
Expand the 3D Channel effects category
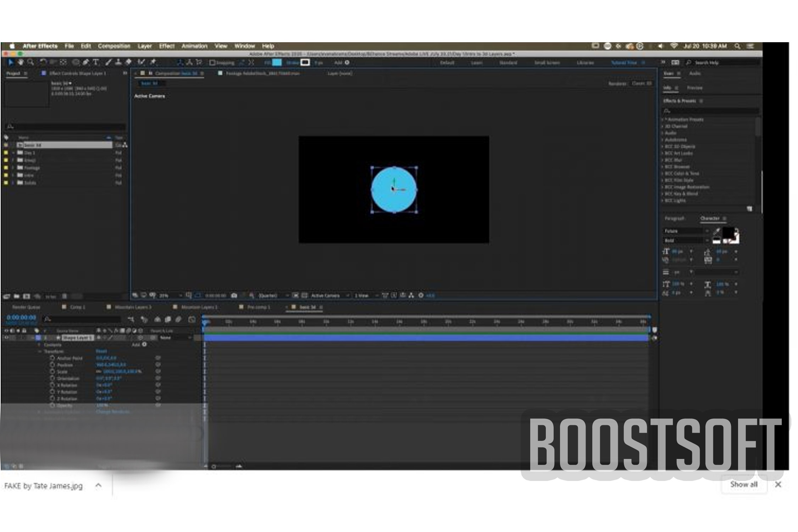[663, 126]
